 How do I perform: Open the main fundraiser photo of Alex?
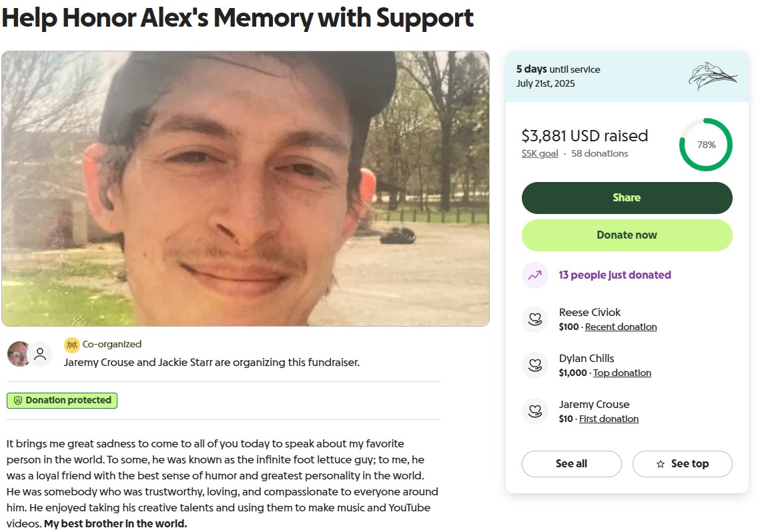click(x=246, y=189)
